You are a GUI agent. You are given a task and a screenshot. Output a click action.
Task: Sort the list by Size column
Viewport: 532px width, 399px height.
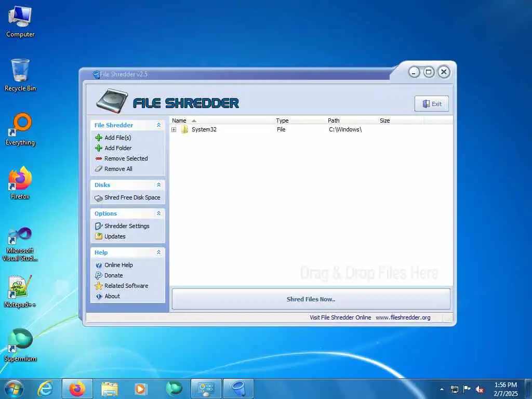coord(401,121)
